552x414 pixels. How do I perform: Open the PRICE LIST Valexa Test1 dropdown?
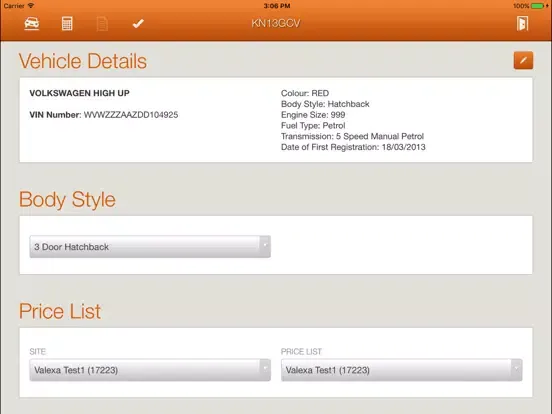click(x=401, y=370)
